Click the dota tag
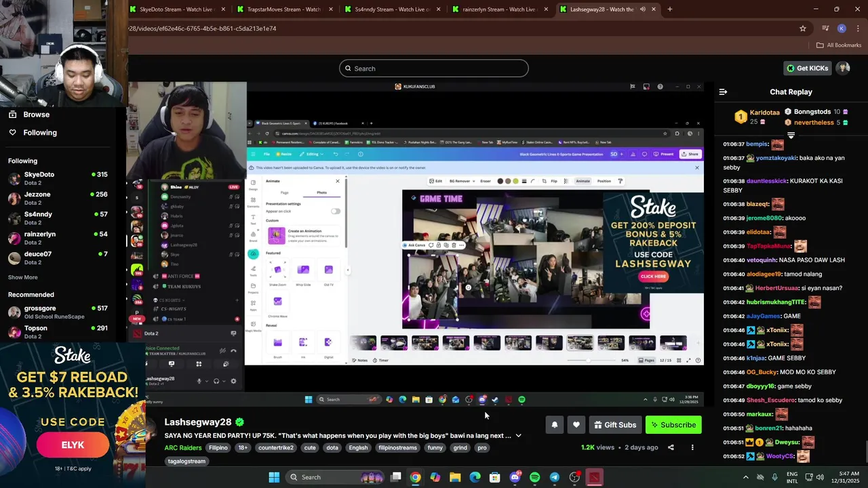Viewport: 868px width, 488px height. [332, 447]
